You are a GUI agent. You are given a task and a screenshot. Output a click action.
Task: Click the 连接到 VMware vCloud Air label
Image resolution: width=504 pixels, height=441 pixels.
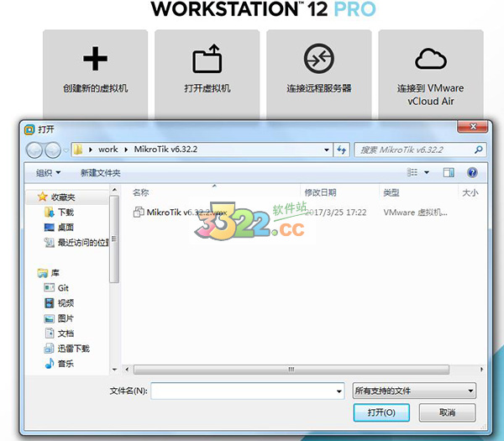coord(431,94)
